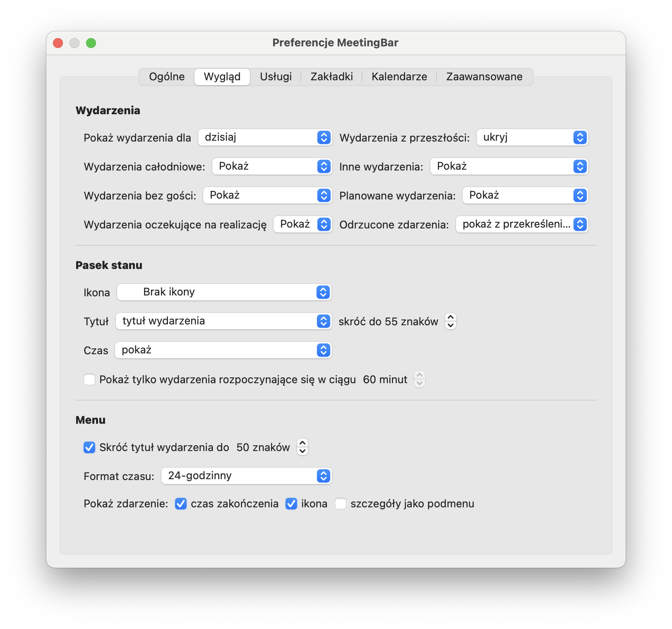Open the 'Inne wydarzenia' dropdown

(509, 166)
